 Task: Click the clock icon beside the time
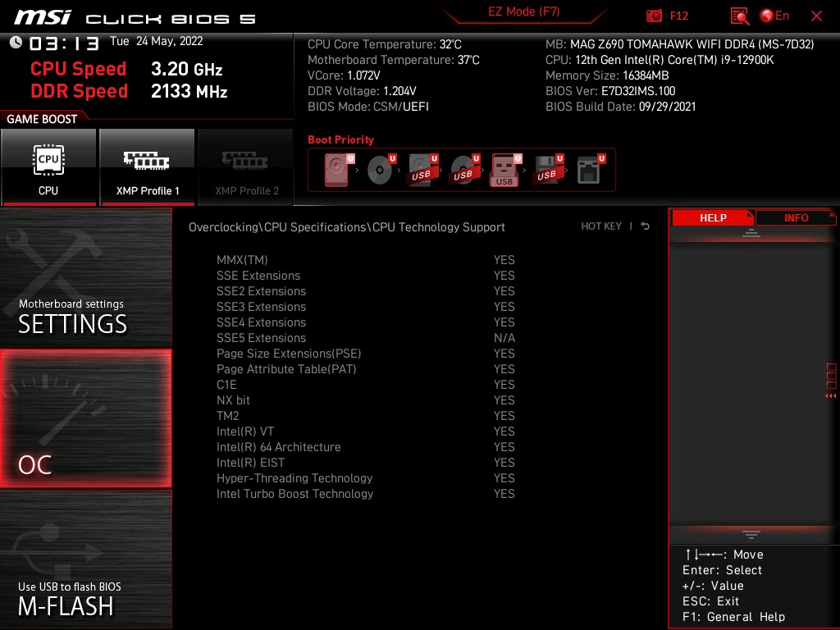tap(16, 43)
